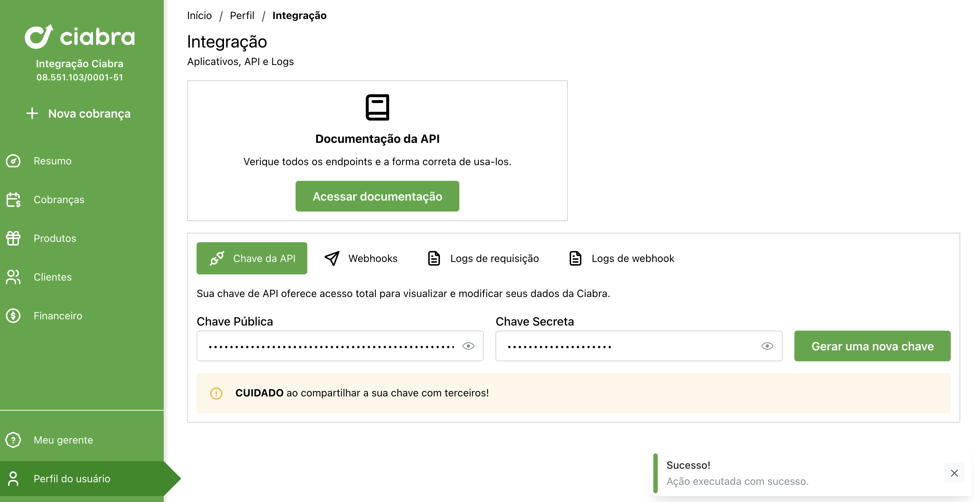This screenshot has width=980, height=502.
Task: Click the Documentação da API heading
Action: click(377, 139)
